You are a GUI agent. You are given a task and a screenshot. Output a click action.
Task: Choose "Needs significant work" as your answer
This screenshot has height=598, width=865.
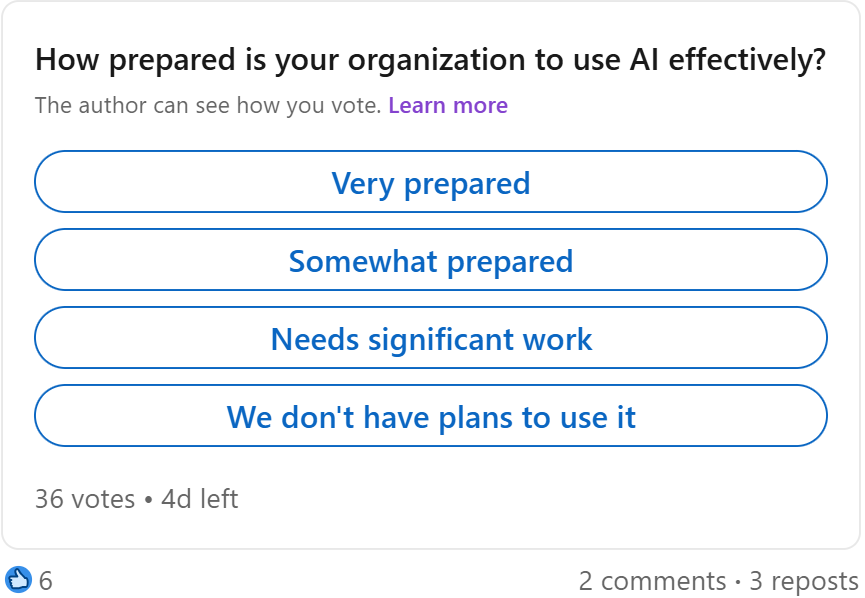tap(431, 338)
